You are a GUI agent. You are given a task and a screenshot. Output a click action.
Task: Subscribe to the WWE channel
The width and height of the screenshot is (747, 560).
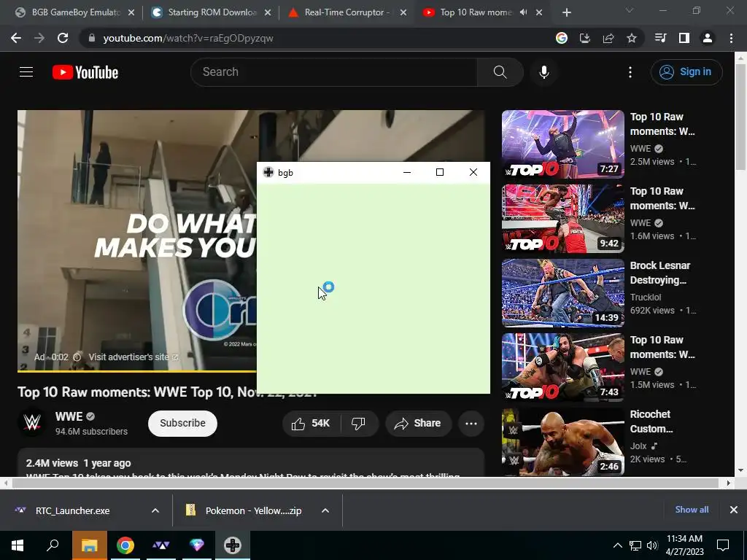(182, 424)
